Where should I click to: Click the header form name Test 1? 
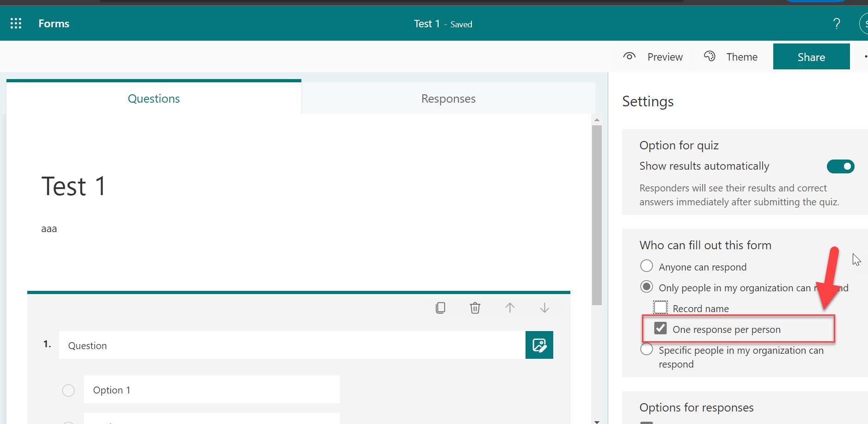tap(427, 24)
